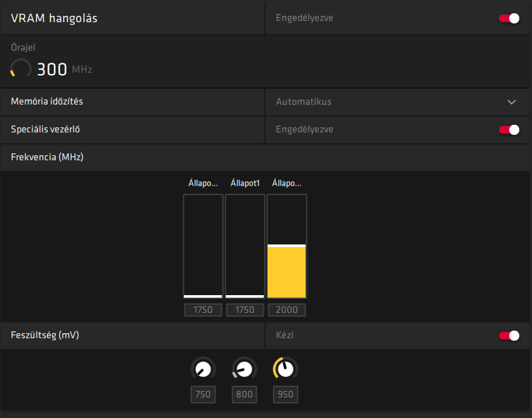Toggle the VRAM hangolás Engedélyezve switch
Image resolution: width=532 pixels, height=418 pixels.
tap(509, 18)
